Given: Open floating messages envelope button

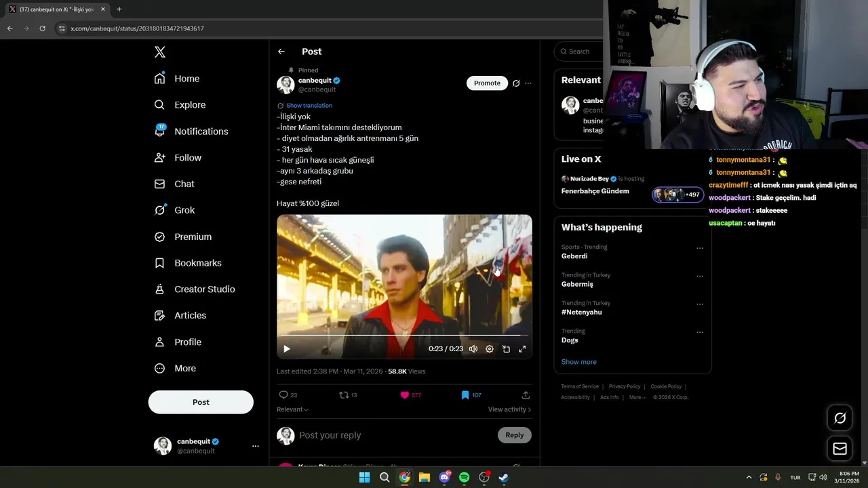Looking at the screenshot, I should pyautogui.click(x=840, y=449).
